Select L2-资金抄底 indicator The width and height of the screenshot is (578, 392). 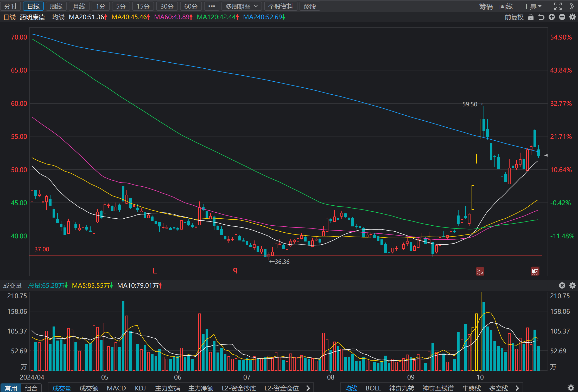[x=239, y=388]
